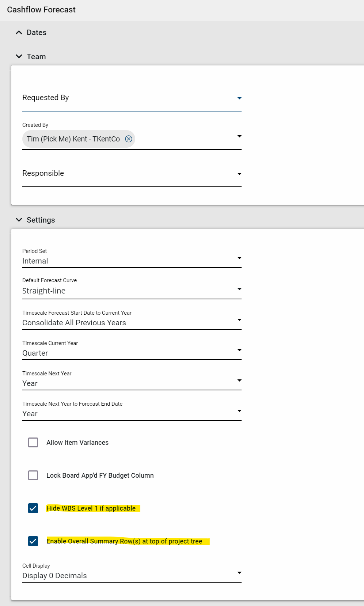
Task: Collapse the Settings section chevron
Action: [19, 220]
